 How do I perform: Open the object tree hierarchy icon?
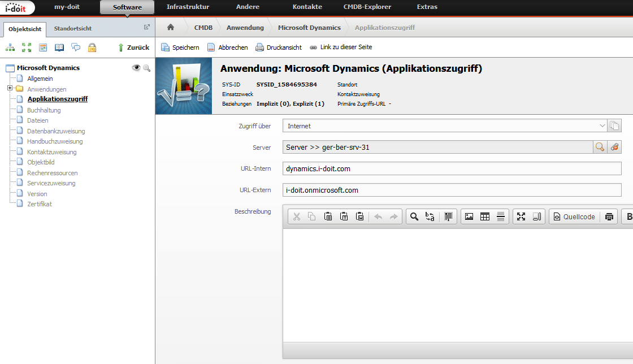pyautogui.click(x=10, y=47)
